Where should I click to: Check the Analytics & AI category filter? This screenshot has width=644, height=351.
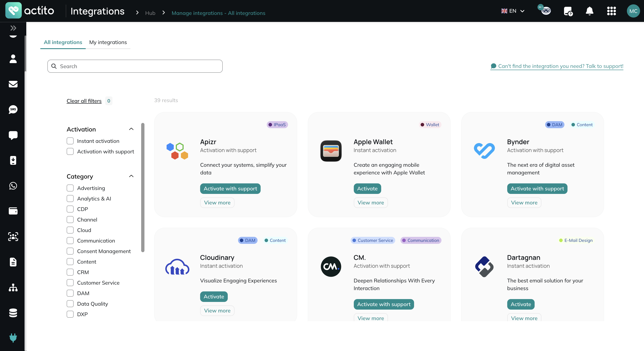(x=70, y=199)
